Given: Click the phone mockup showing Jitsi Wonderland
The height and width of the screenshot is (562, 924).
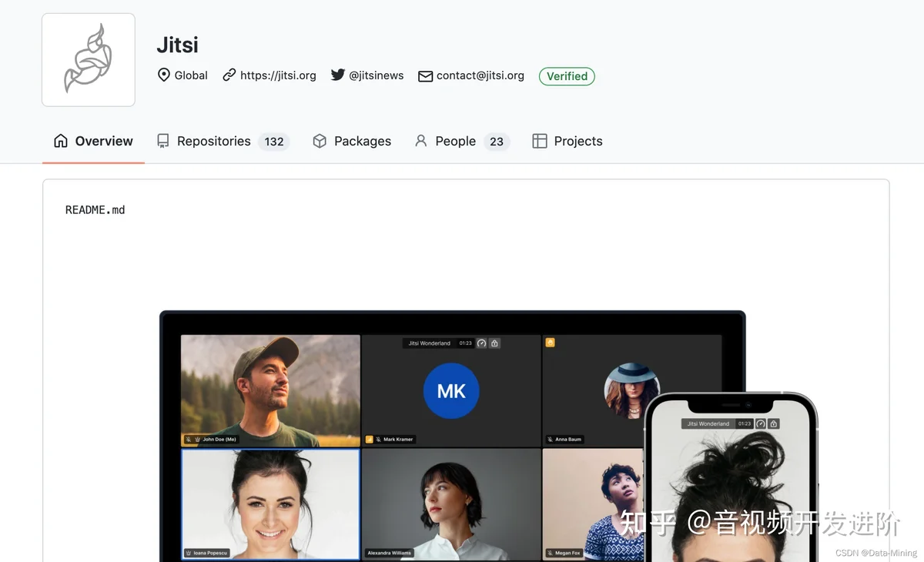Looking at the screenshot, I should coord(731,477).
